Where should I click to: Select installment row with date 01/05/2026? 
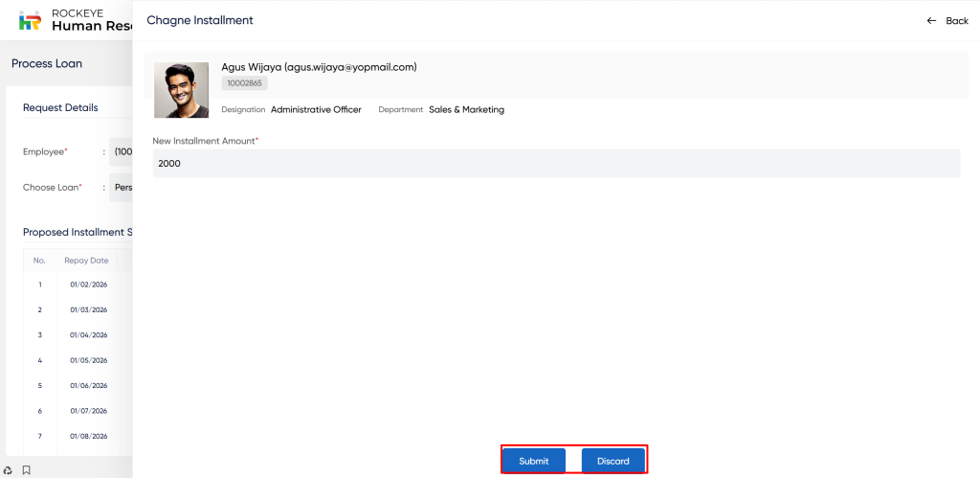click(x=88, y=360)
